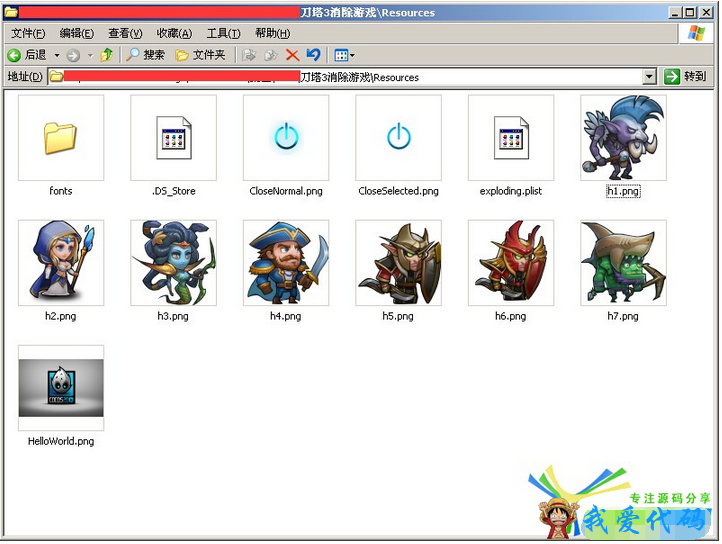The image size is (722, 544).
Task: Select the h1.png purple troll thumbnail
Action: pos(623,138)
